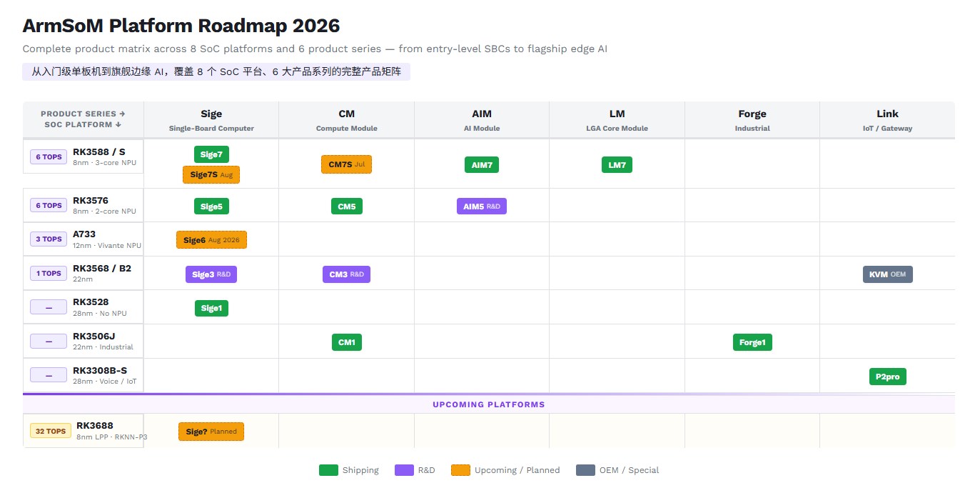The image size is (980, 483).
Task: Click the 1 TOPS tag
Action: (49, 274)
